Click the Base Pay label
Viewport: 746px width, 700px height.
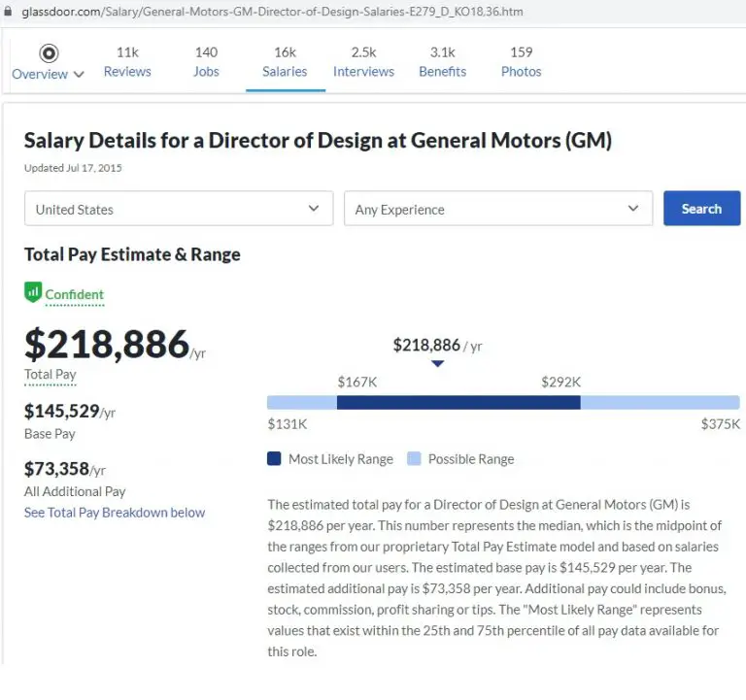50,434
